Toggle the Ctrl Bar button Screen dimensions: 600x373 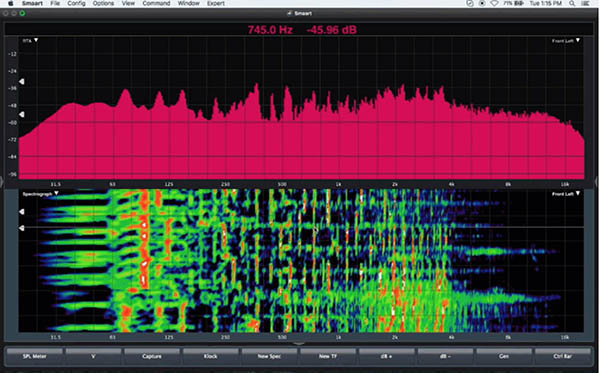click(562, 356)
